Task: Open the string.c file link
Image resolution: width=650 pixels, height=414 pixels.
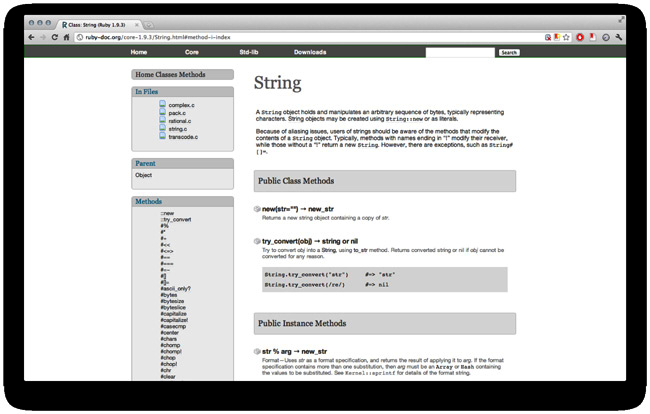Action: (x=177, y=128)
